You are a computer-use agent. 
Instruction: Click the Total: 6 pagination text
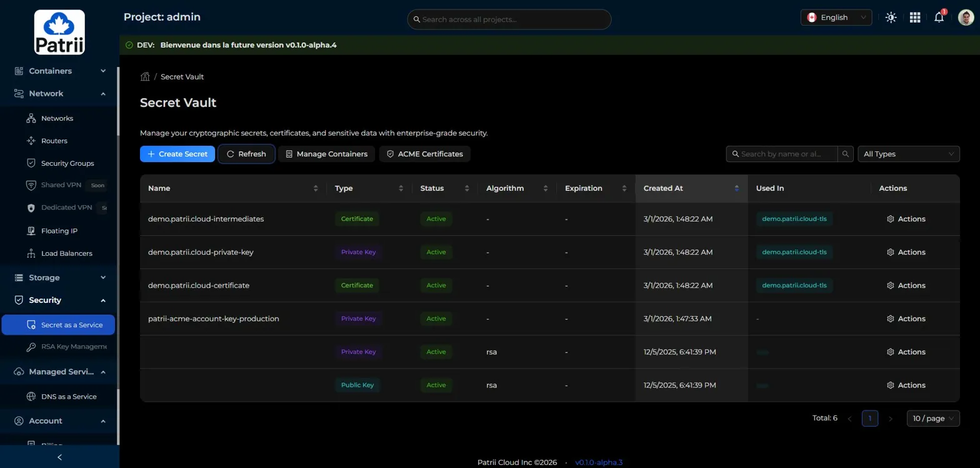point(825,419)
